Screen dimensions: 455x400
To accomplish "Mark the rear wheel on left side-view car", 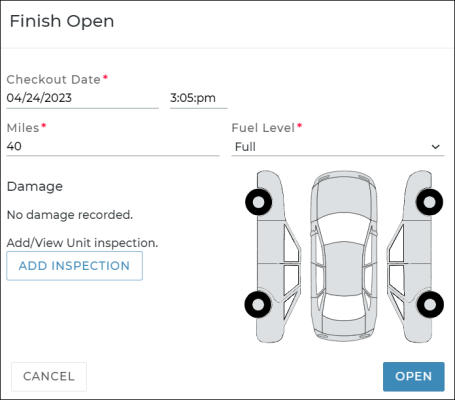I will pyautogui.click(x=258, y=304).
